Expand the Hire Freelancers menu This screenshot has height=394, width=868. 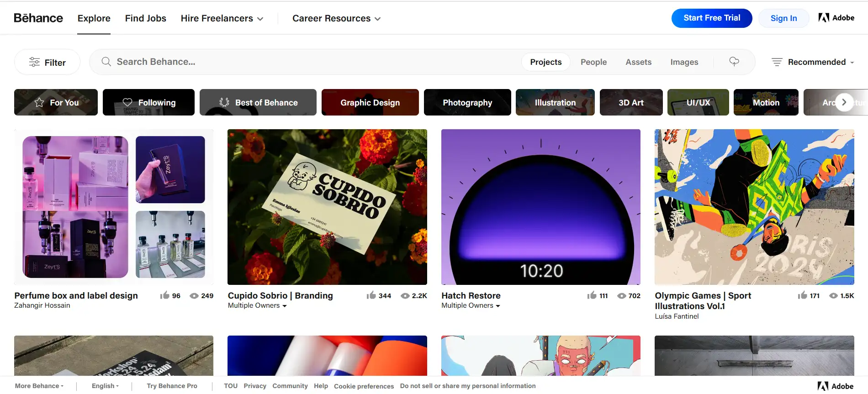222,18
